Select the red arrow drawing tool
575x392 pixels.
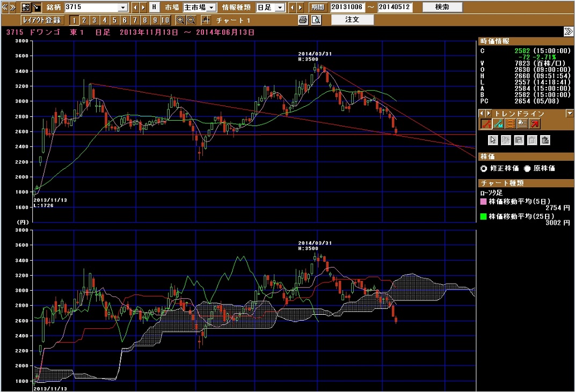tap(534, 124)
